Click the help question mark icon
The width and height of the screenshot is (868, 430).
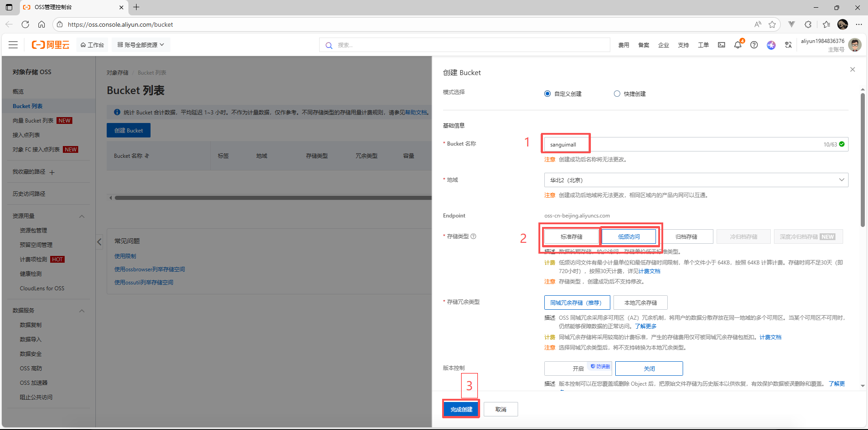coord(754,45)
